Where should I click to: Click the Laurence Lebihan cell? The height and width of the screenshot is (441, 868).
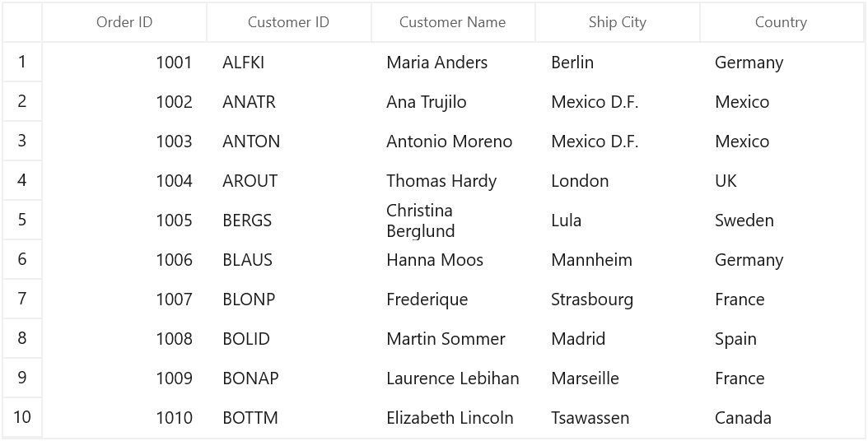(x=453, y=378)
